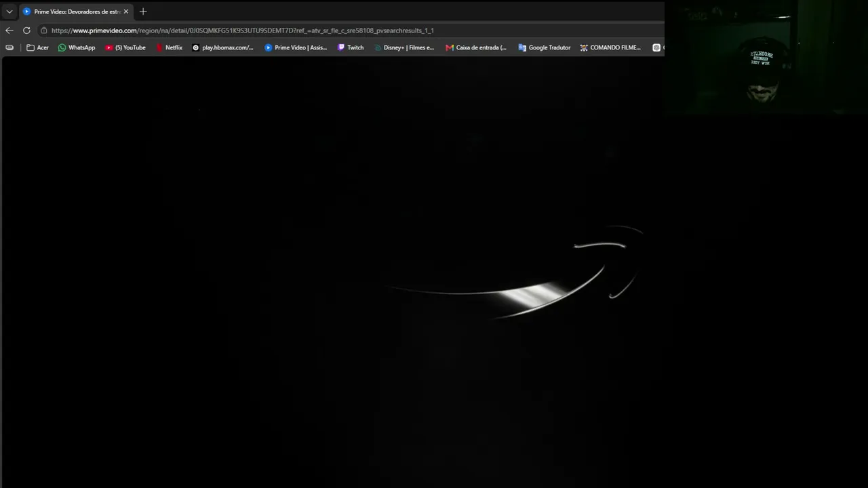
Task: Open the WhatsApp bookmark
Action: tap(77, 47)
